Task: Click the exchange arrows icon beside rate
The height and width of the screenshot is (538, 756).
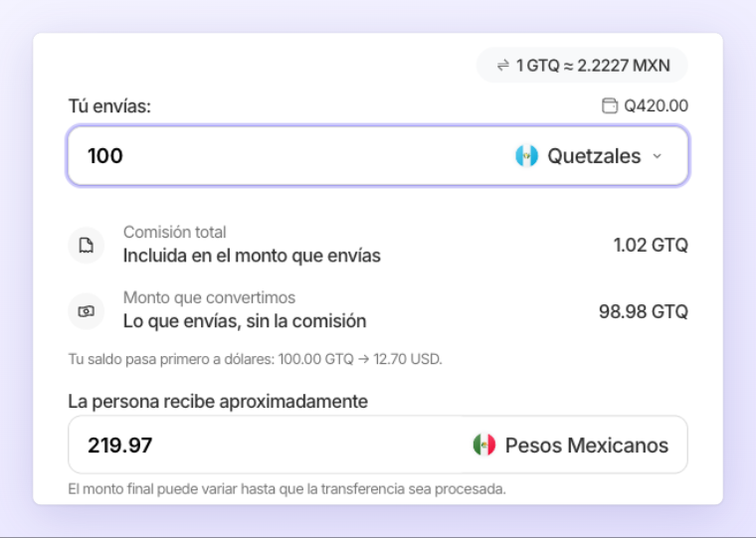Action: coord(503,65)
